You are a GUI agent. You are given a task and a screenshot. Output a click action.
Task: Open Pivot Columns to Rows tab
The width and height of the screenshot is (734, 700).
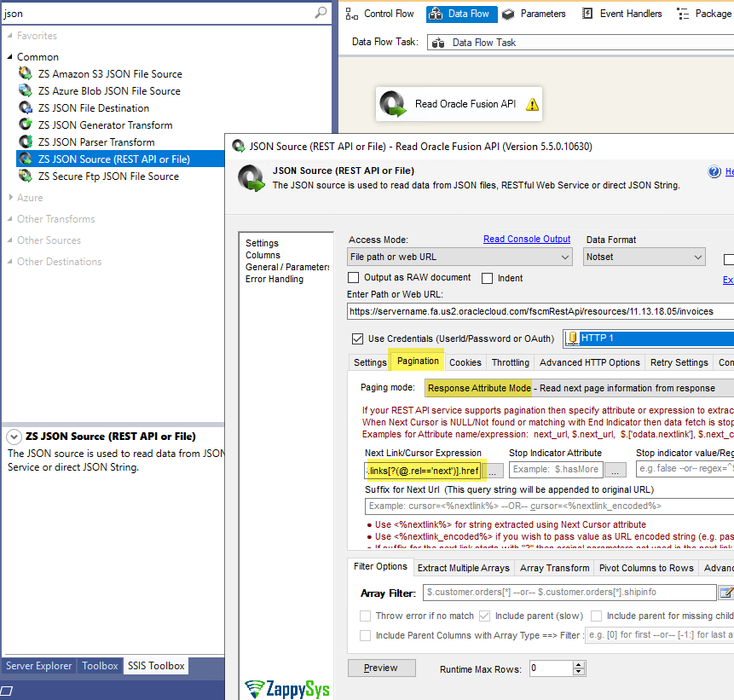(x=646, y=568)
